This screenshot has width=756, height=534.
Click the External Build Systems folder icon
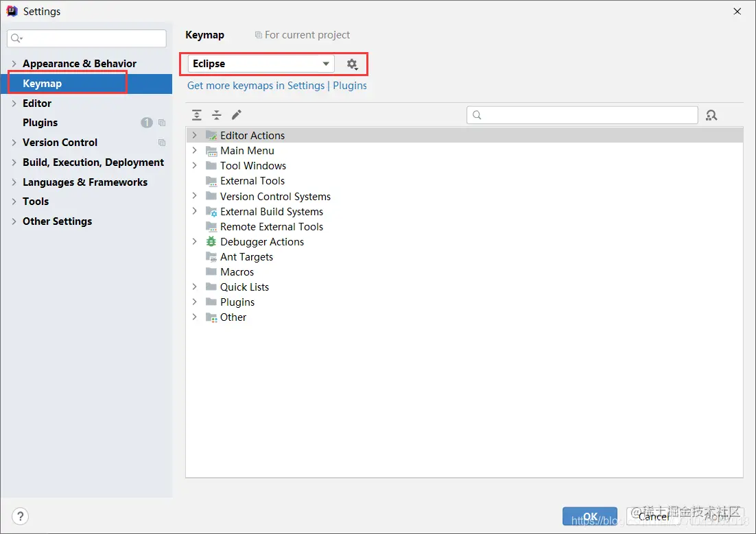(211, 212)
